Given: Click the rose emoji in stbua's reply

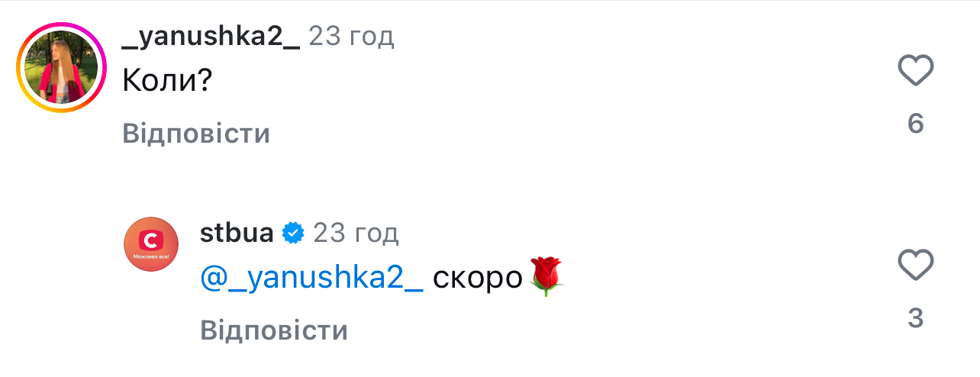Looking at the screenshot, I should 545,277.
